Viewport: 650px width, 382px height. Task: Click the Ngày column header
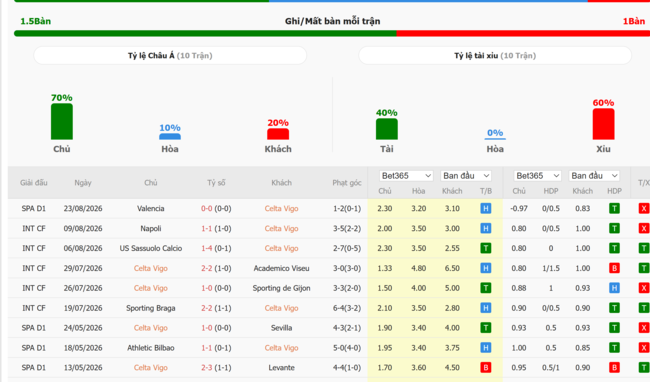click(x=83, y=183)
